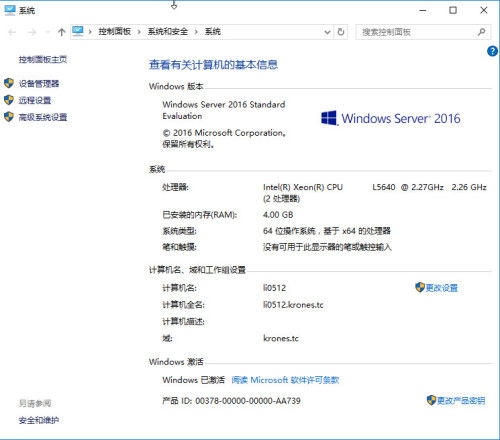Expand the chevron before 控制面板
Screen dimensions: 500x440
(90, 32)
